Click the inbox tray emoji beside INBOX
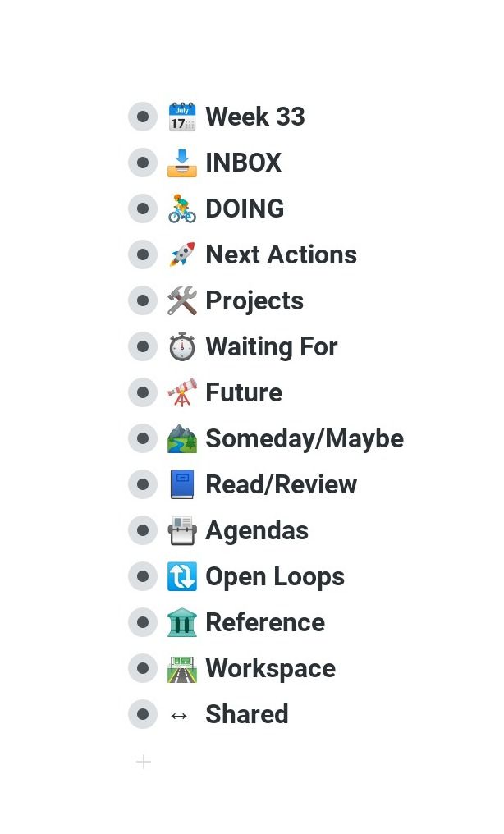Screen dimensions: 504x834 (182, 163)
